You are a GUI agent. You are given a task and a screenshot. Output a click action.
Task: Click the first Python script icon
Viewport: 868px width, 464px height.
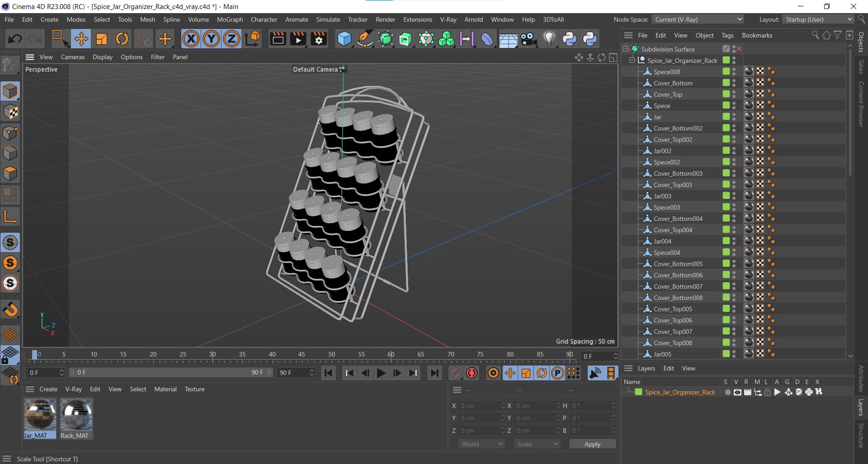coord(570,39)
